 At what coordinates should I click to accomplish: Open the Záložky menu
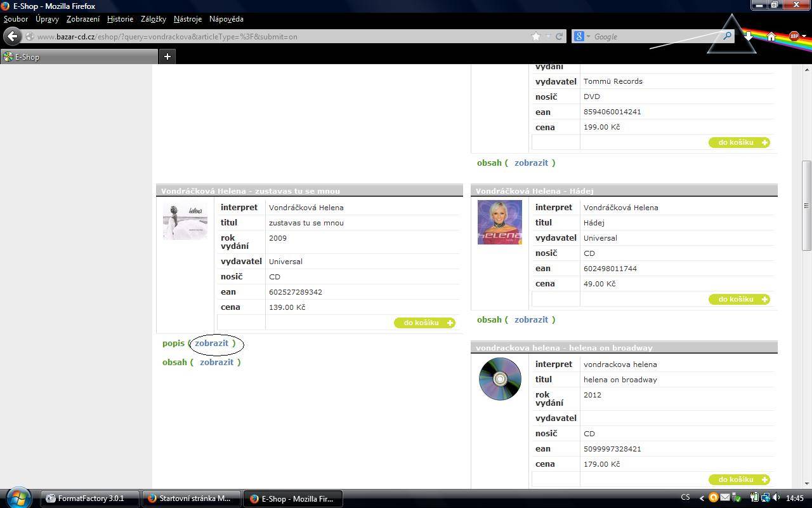[x=154, y=19]
